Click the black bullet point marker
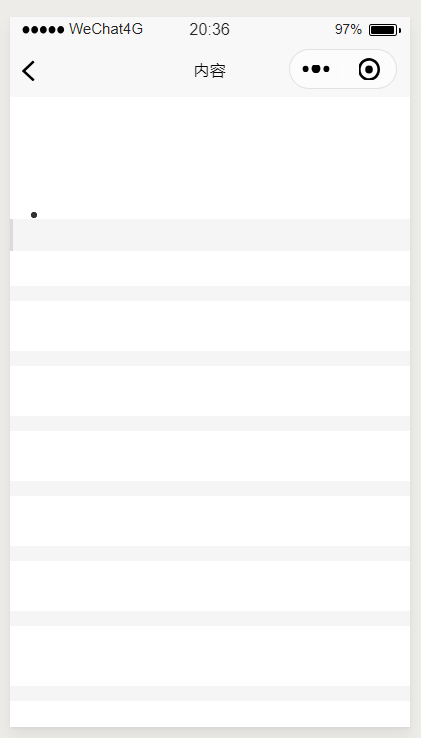The width and height of the screenshot is (421, 738). click(34, 215)
